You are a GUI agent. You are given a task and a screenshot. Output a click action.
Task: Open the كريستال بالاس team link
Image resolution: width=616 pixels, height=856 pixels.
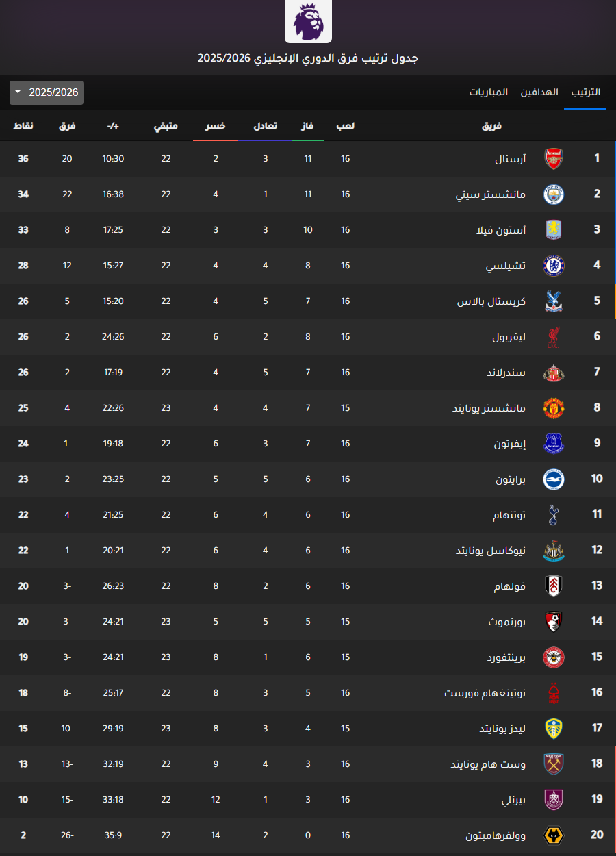(491, 301)
